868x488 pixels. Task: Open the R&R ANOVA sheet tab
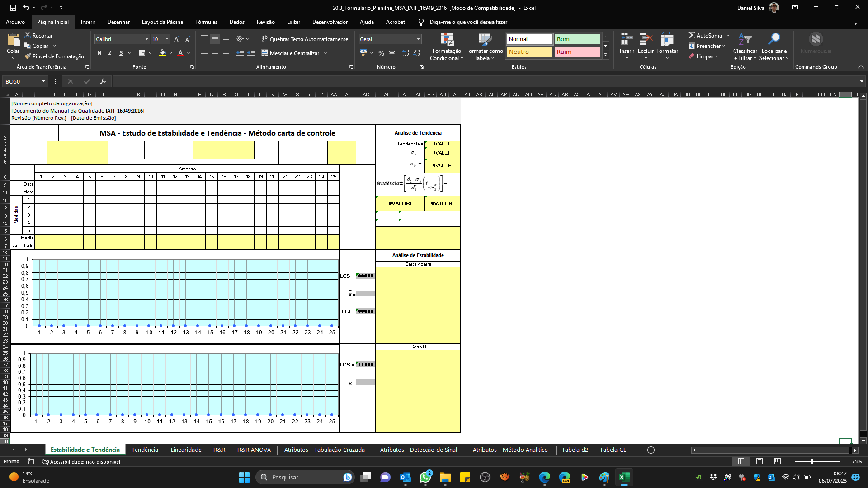coord(254,450)
